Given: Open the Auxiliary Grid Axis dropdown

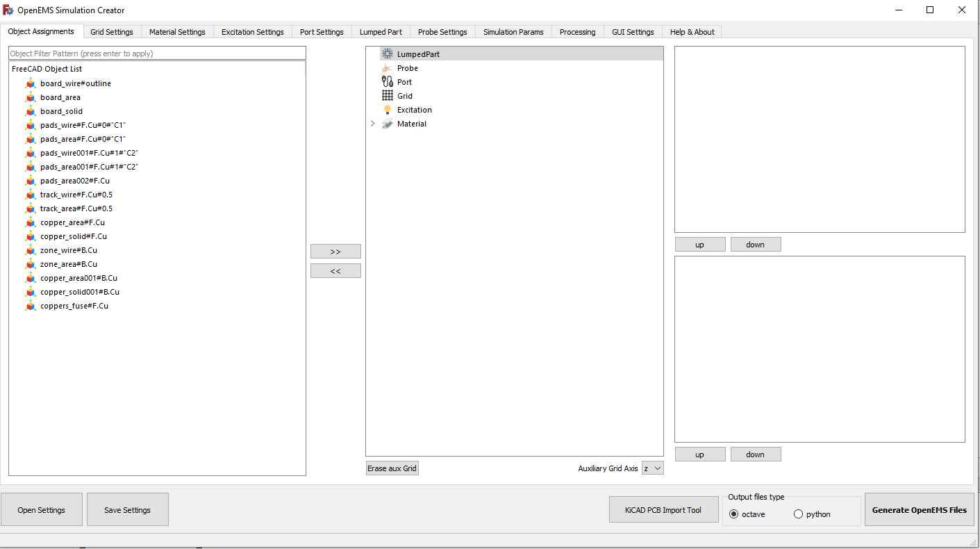Looking at the screenshot, I should 653,468.
